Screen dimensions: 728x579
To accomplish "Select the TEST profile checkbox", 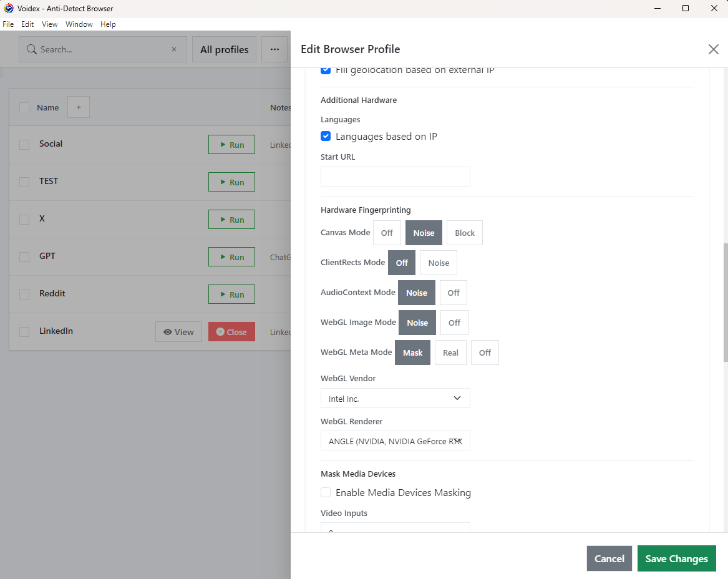I will (24, 182).
